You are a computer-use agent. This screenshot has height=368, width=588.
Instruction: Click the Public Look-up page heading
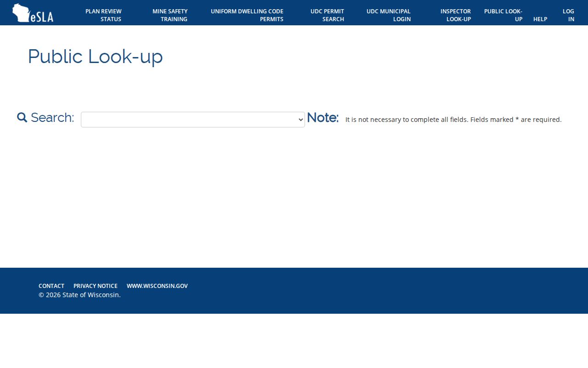click(x=96, y=57)
